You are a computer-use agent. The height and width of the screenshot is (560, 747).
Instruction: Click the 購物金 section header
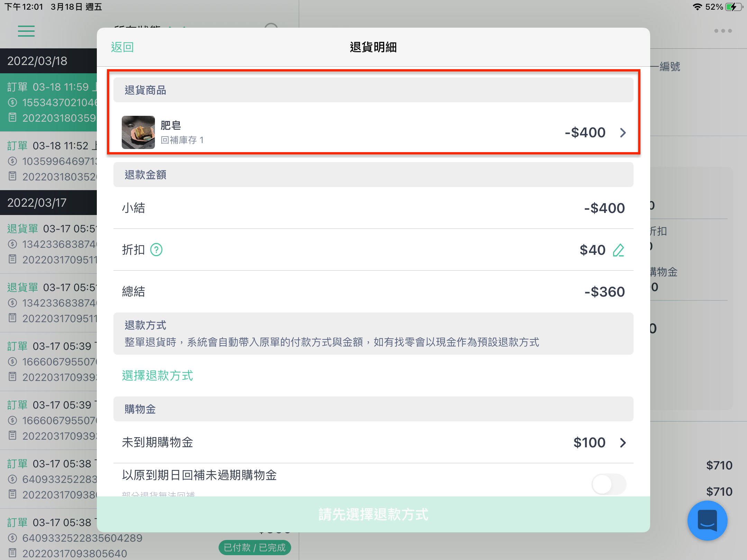click(373, 409)
